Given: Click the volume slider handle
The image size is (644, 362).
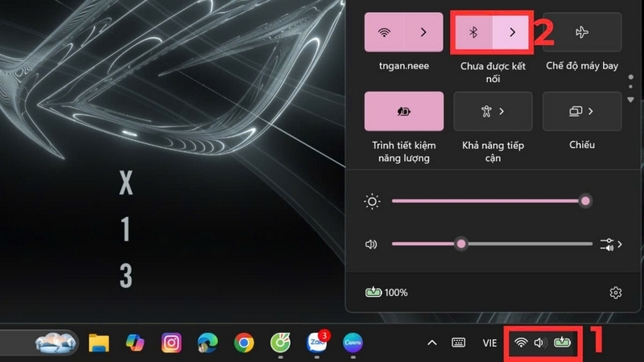Looking at the screenshot, I should [460, 245].
